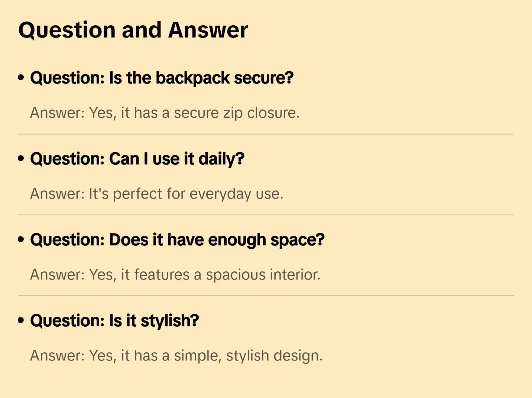Screen dimensions: 532x398
Task: Click the bullet before the enough space question
Action: click(x=21, y=239)
